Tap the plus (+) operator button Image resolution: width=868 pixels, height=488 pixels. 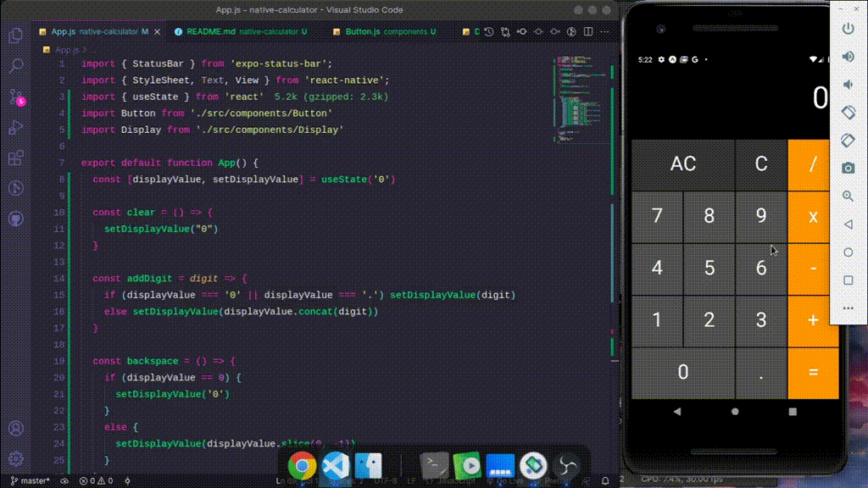(x=813, y=320)
